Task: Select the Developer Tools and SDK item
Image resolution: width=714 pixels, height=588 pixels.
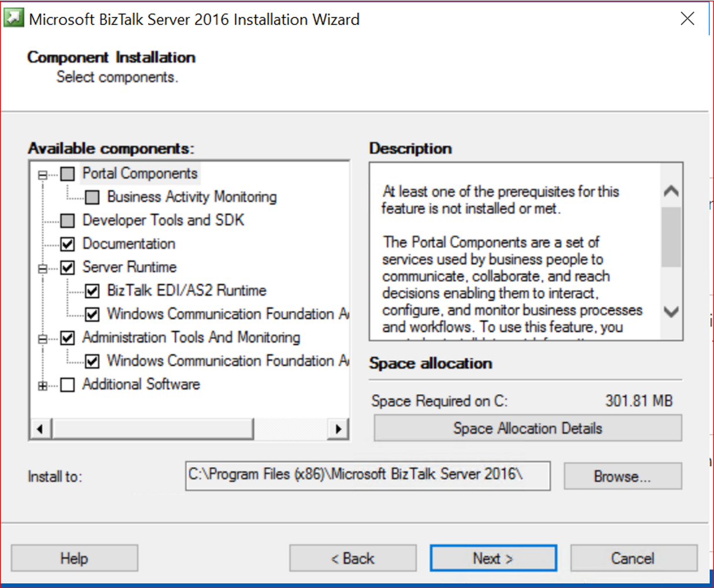Action: 163,220
